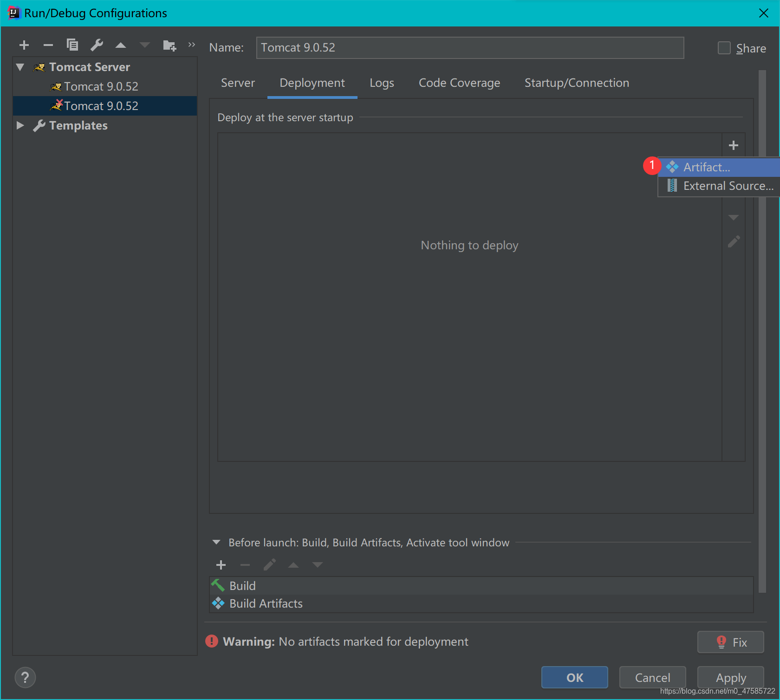Click the 'Nothing to deploy' text
This screenshot has height=700, width=780.
(x=469, y=245)
